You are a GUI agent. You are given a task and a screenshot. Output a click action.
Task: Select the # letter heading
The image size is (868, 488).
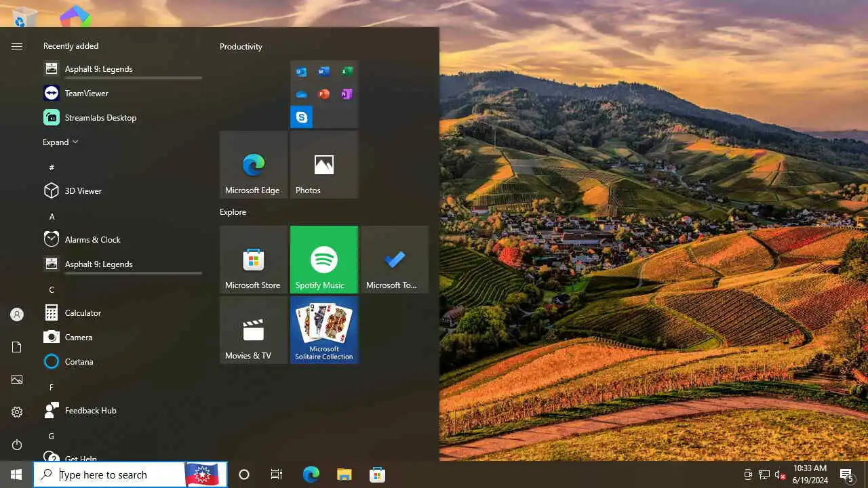tap(52, 167)
